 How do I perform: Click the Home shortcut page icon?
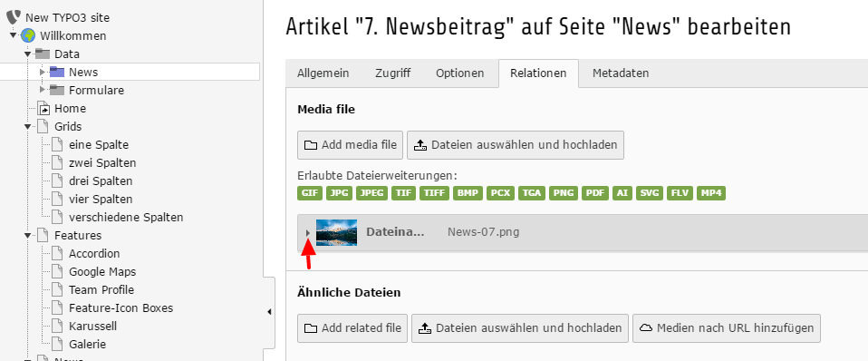click(x=43, y=108)
